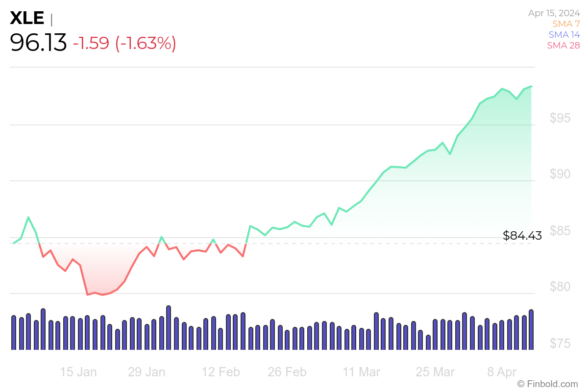
Task: Click the $90 price axis label
Action: 560,175
